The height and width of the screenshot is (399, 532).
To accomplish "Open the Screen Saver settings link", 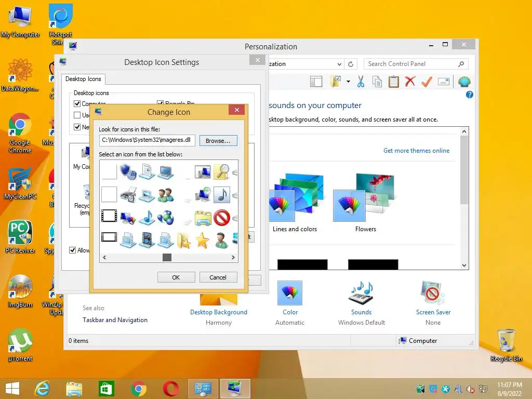I will pyautogui.click(x=433, y=312).
